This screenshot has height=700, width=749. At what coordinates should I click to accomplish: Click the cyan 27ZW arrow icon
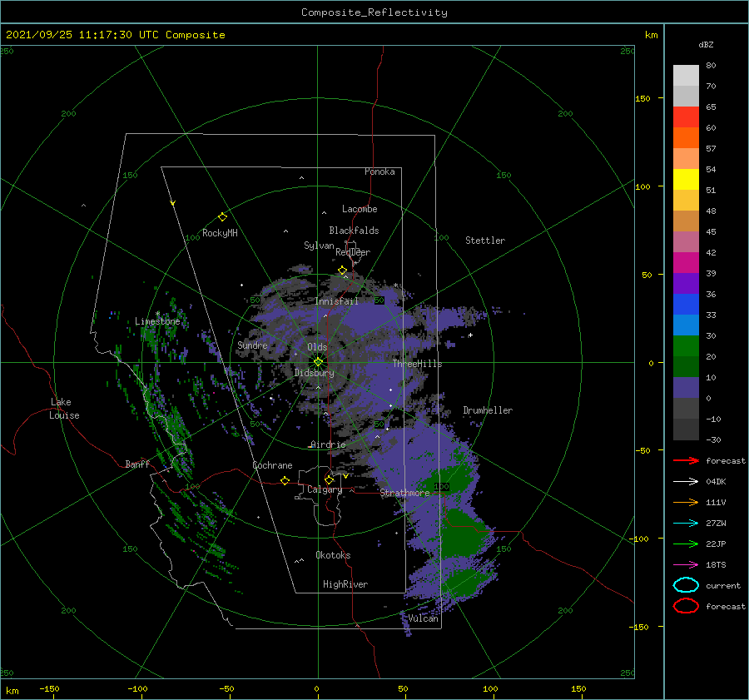coord(686,524)
